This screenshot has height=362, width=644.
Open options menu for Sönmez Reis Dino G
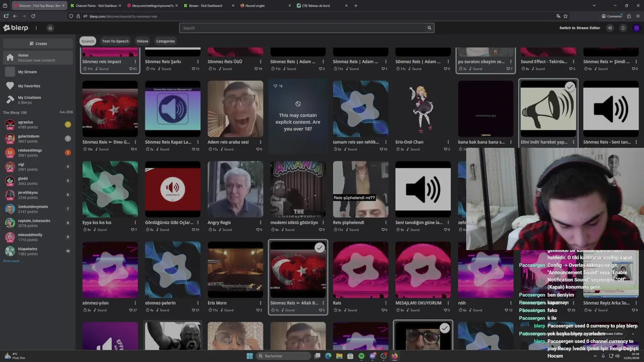[135, 142]
